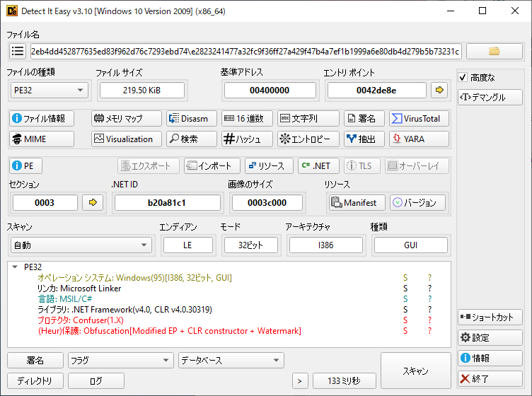Click ? info link on Microsoft Linker row
Screen dimensions: 532x396
(429, 289)
